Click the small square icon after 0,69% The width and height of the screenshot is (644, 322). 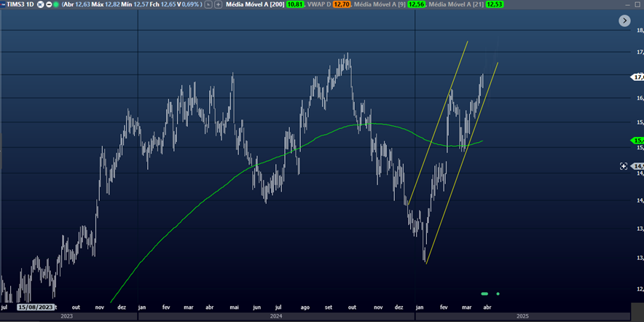(208, 4)
